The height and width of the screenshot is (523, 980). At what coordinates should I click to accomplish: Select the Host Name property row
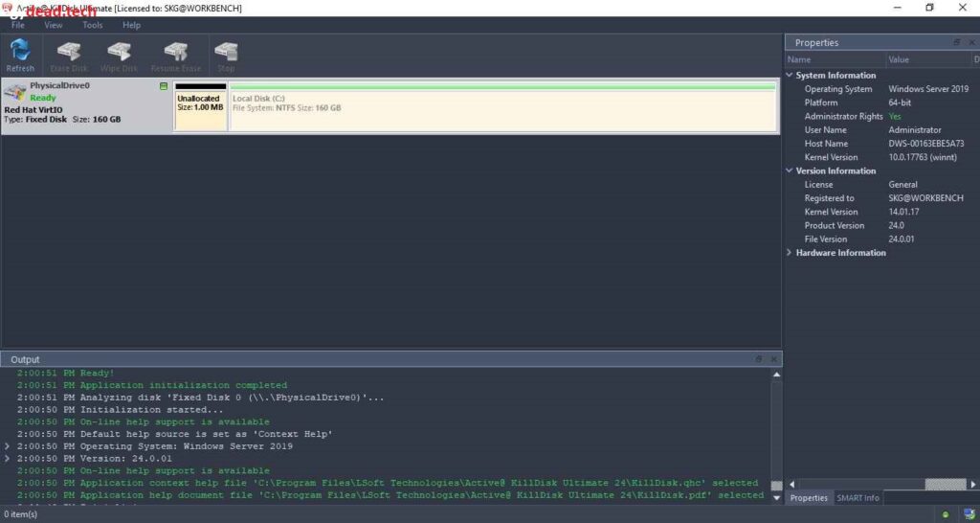(x=881, y=144)
